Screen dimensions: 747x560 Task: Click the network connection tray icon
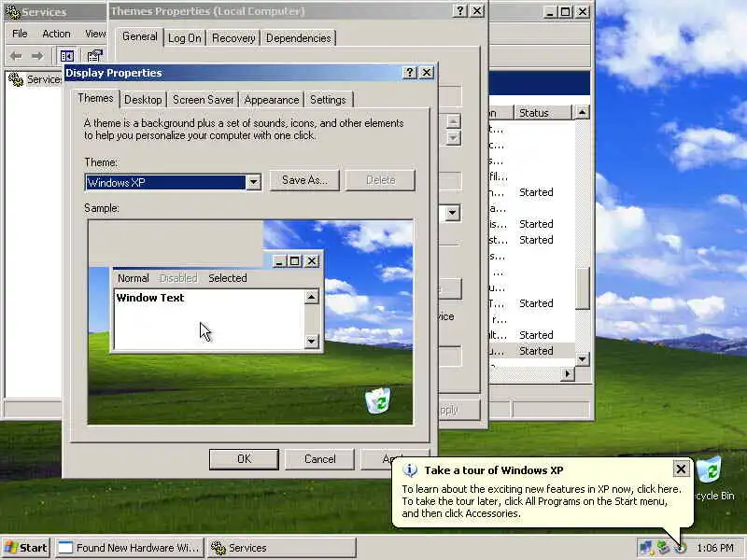646,548
